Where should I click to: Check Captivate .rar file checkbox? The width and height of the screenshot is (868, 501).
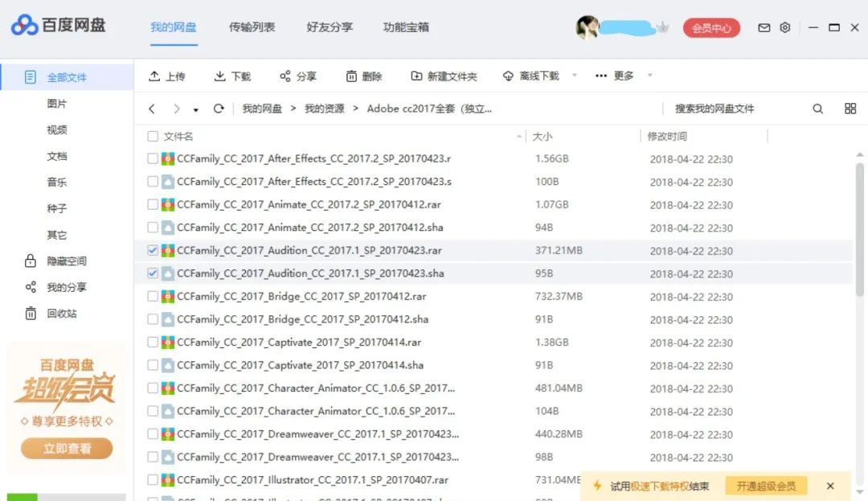point(153,343)
